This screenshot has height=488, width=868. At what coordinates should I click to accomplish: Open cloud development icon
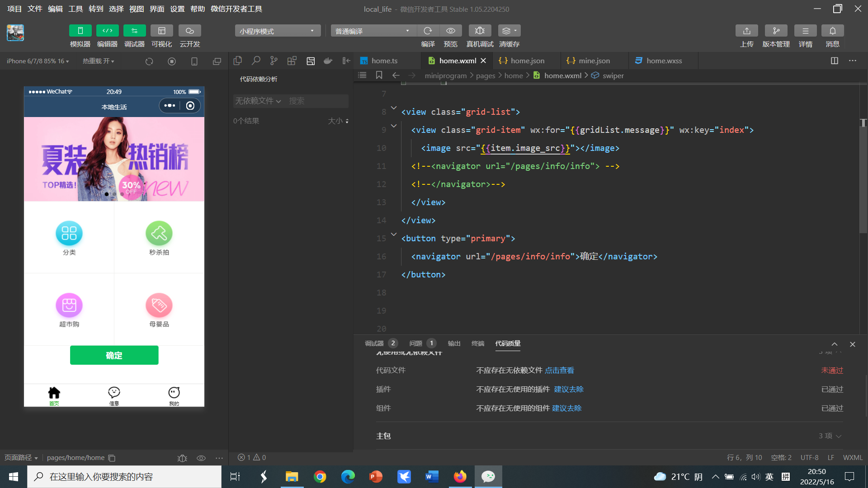pyautogui.click(x=189, y=31)
